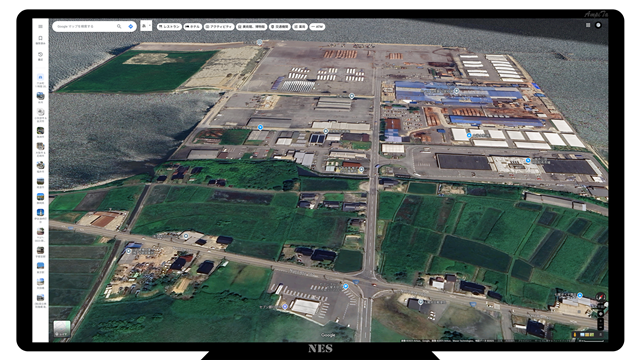The height and width of the screenshot is (360, 640).
Task: Click the Street View pegman icon
Action: (575, 334)
